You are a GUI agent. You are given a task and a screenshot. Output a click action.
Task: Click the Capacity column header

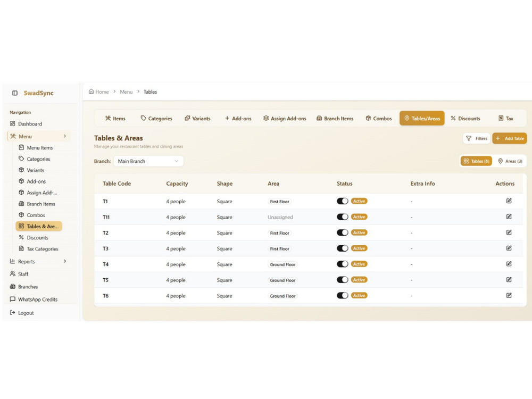pyautogui.click(x=177, y=184)
